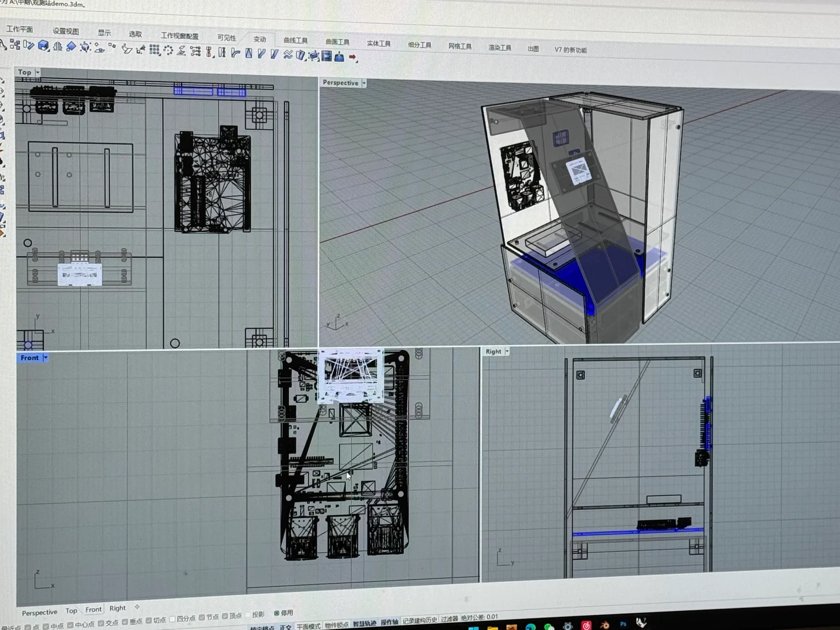Screen dimensions: 840x630
Task: Select the Perspective viewport tab at bottom
Action: (x=39, y=612)
